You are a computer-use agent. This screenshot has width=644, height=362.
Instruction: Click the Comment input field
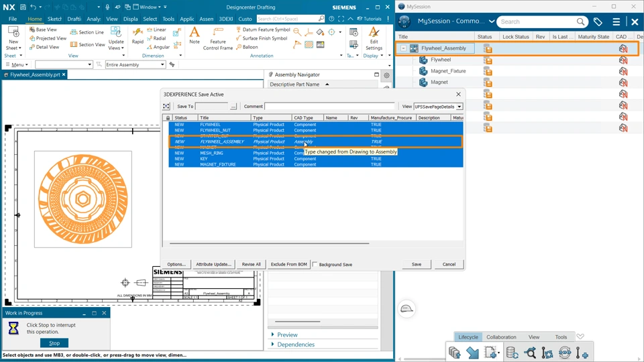click(x=329, y=107)
